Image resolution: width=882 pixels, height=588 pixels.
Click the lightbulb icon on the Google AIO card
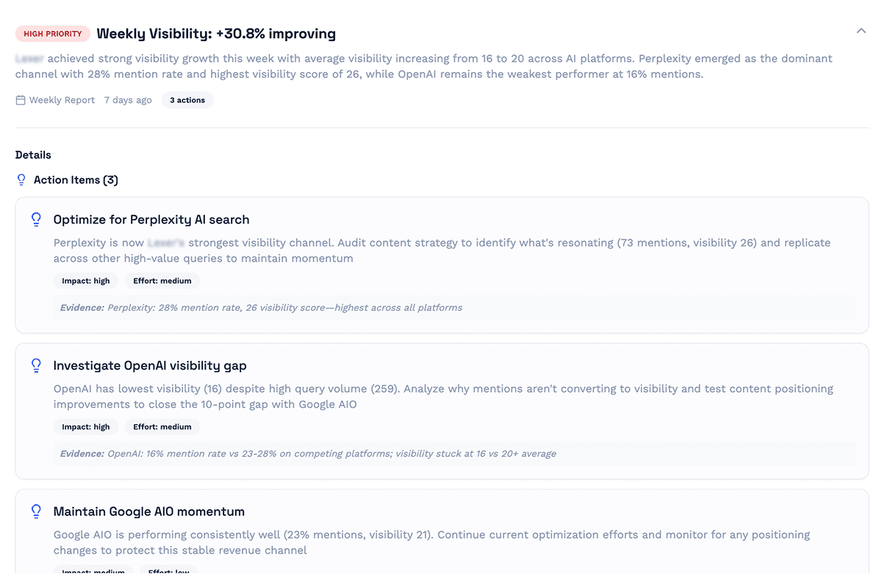tap(36, 511)
